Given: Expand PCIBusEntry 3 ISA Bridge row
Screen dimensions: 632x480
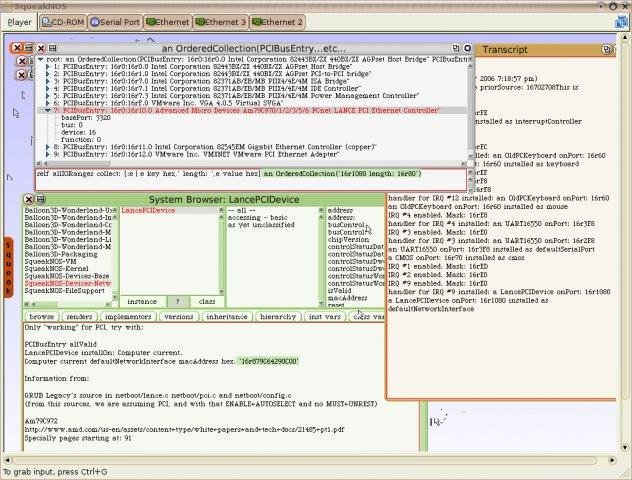Looking at the screenshot, I should coord(48,81).
